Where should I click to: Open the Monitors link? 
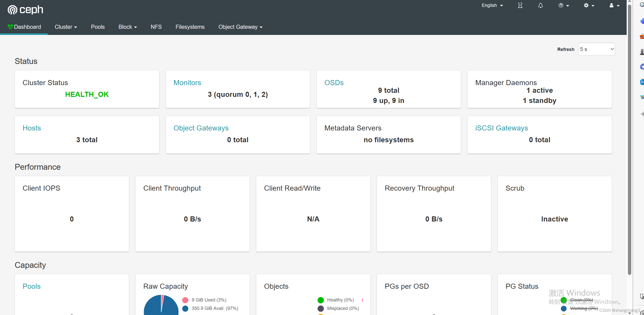click(187, 83)
